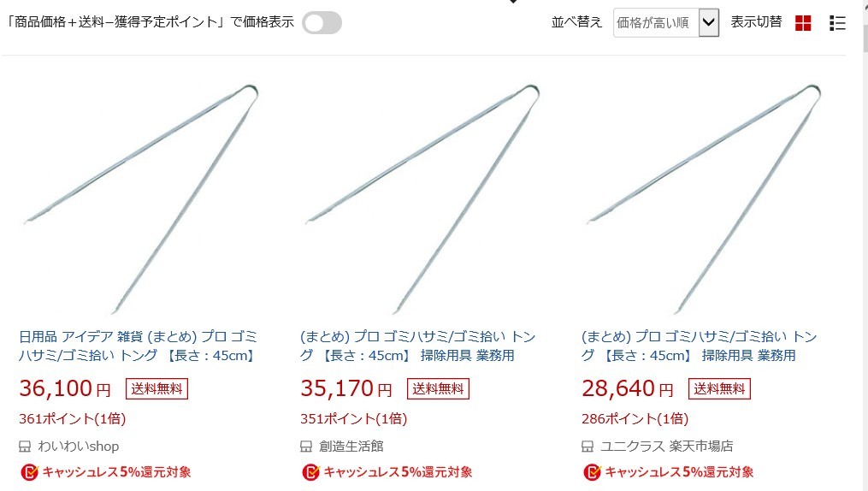Click cashless badge icon under 創造生活館
This screenshot has height=491, width=868.
[x=310, y=472]
